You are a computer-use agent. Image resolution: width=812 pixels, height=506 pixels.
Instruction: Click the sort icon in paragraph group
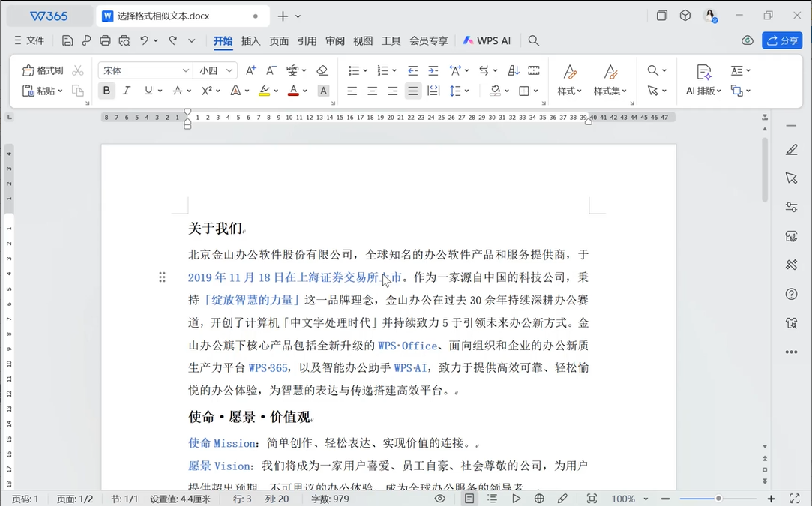[514, 70]
